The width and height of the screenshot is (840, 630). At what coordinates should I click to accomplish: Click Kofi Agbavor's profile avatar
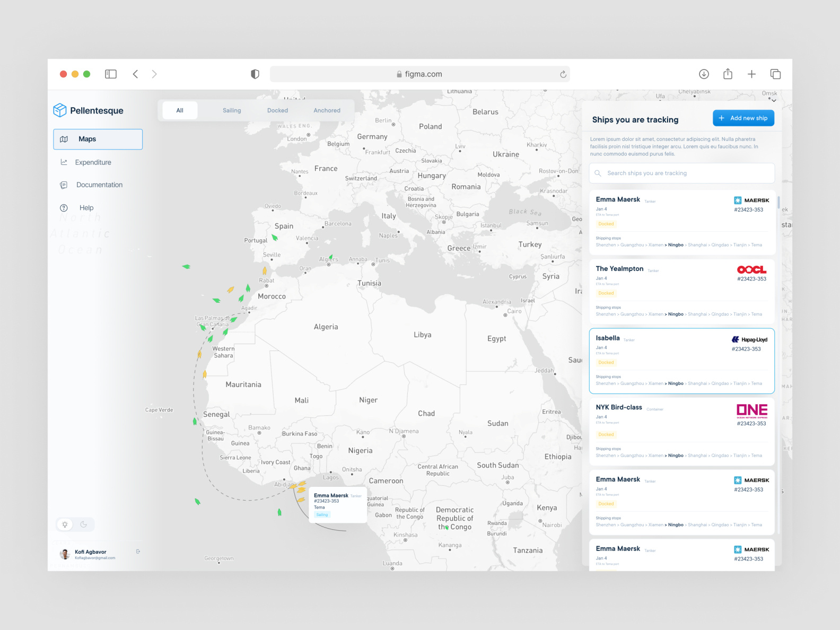65,554
